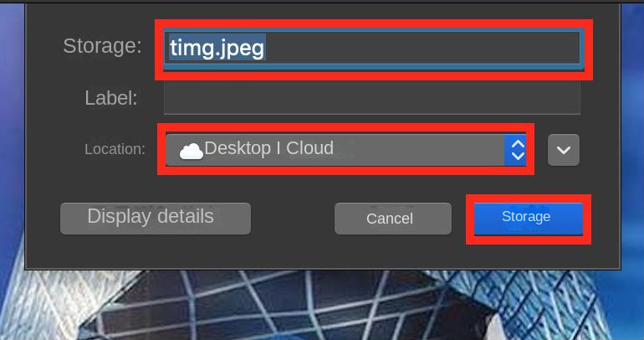This screenshot has height=340, width=644.
Task: Show more options with Display details
Action: [x=156, y=219]
